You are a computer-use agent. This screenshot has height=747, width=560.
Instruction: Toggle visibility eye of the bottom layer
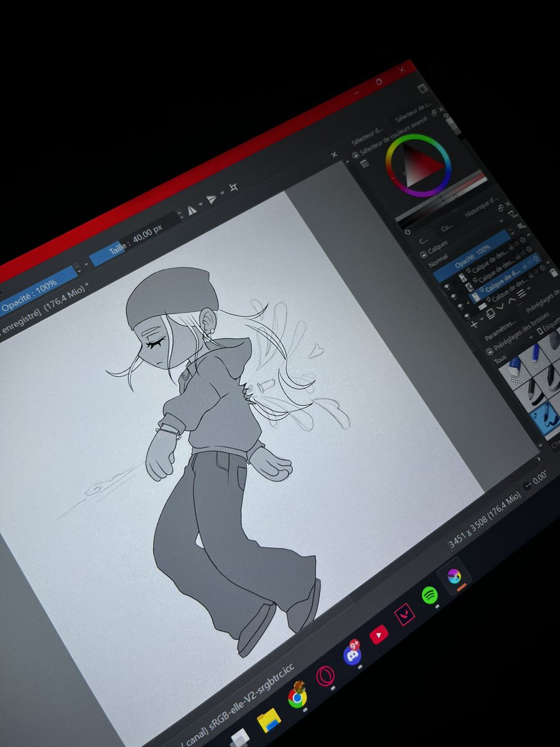coord(467,316)
